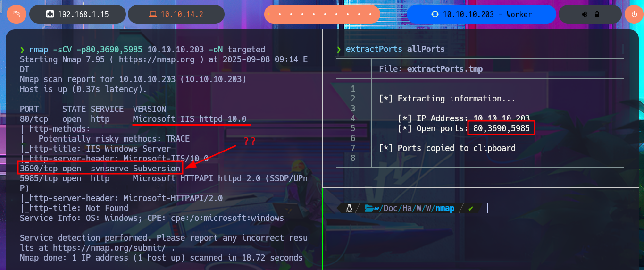Click the empty command line at cursor
The height and width of the screenshot is (270, 644).
pyautogui.click(x=488, y=208)
